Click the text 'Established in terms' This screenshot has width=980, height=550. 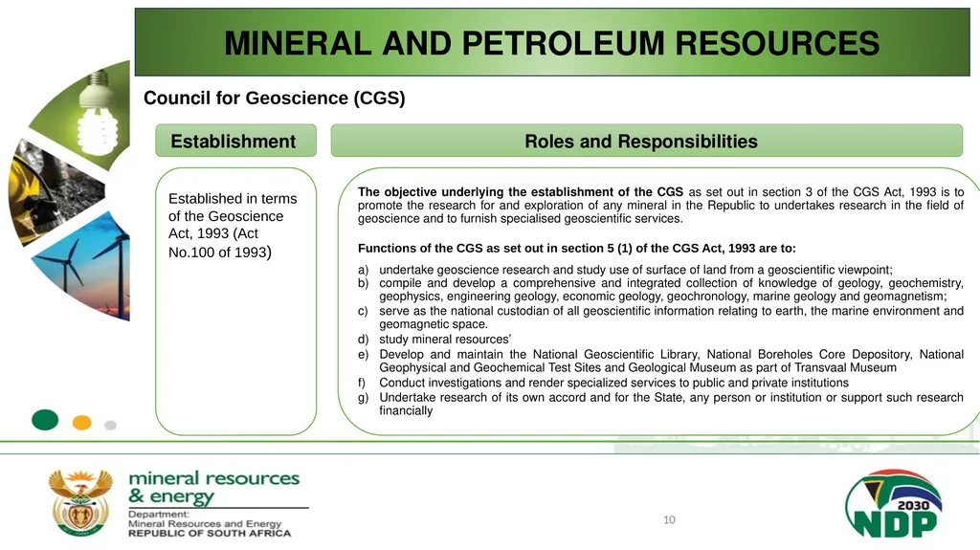(x=233, y=199)
